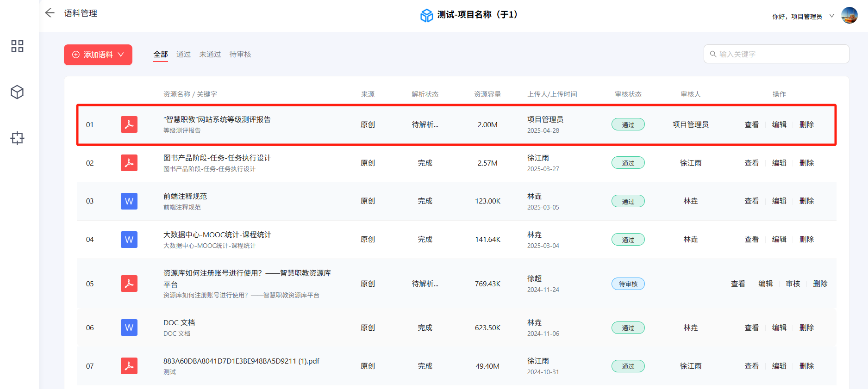The width and height of the screenshot is (868, 389).
Task: Select the 待审核 filter tab
Action: pos(240,54)
